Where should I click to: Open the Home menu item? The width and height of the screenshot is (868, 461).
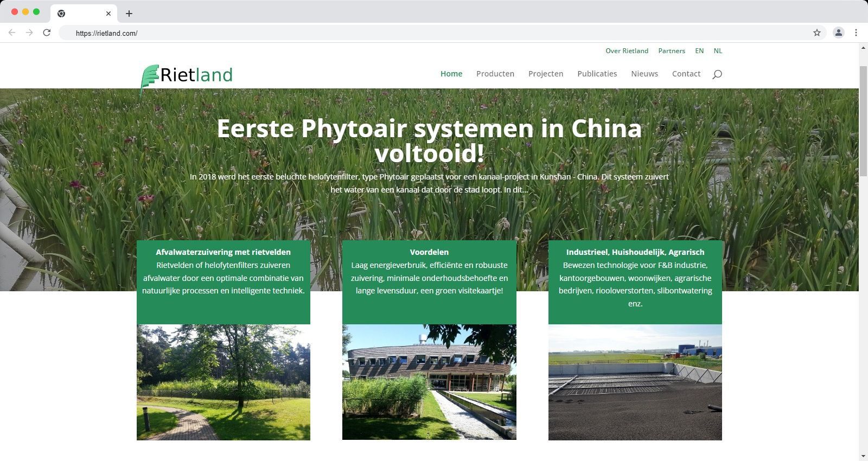pyautogui.click(x=451, y=74)
